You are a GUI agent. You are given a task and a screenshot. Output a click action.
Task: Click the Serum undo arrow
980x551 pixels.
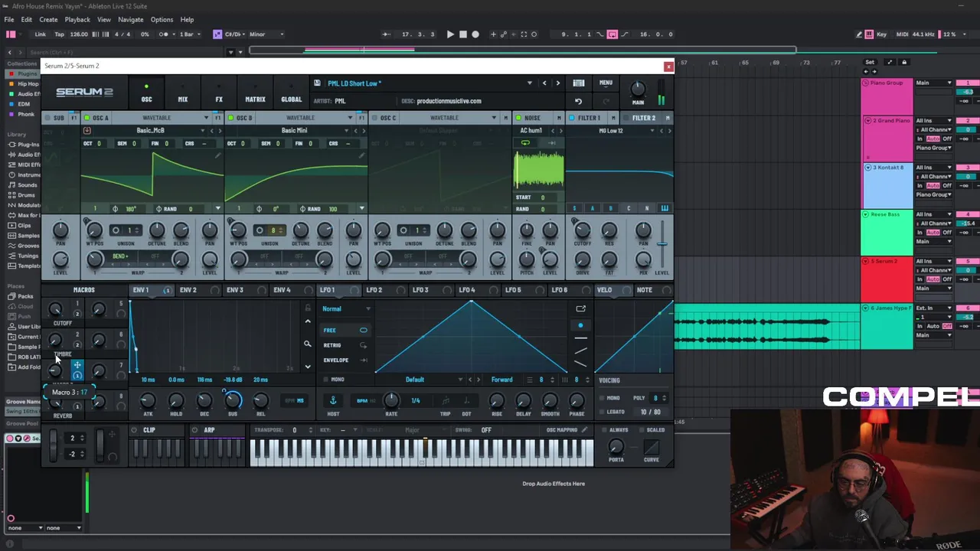(x=578, y=101)
